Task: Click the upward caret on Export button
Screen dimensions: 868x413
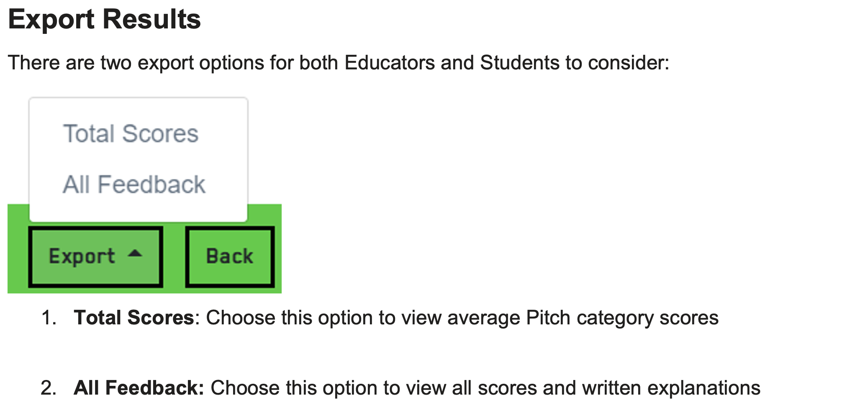Action: pyautogui.click(x=135, y=254)
